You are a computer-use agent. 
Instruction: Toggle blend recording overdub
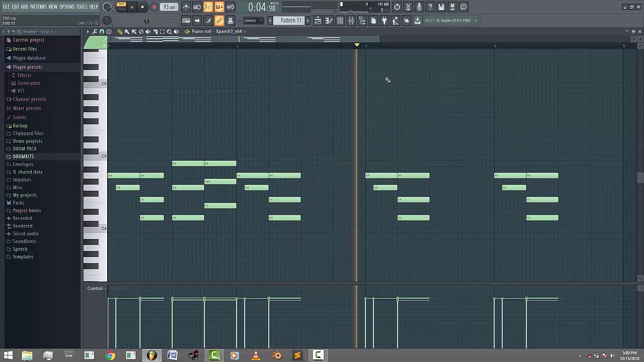click(x=219, y=7)
